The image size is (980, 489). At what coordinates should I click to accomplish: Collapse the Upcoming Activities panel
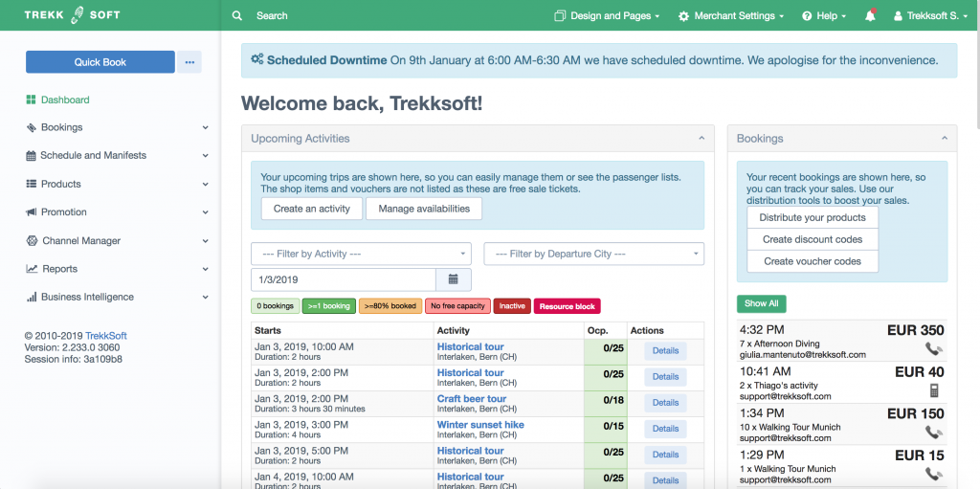701,139
